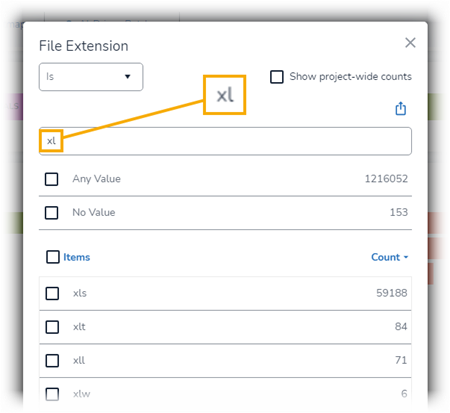Tick the xls extension checkbox
The image size is (450, 413).
click(52, 293)
